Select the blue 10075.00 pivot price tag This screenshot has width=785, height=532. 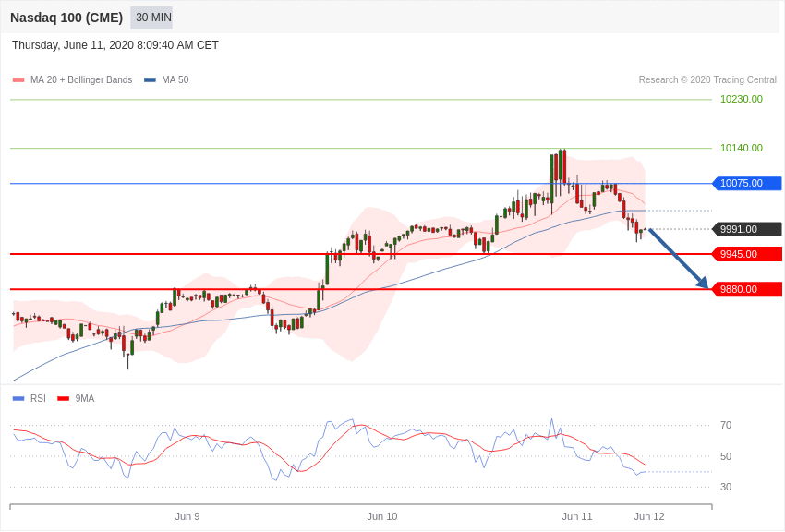[x=747, y=183]
